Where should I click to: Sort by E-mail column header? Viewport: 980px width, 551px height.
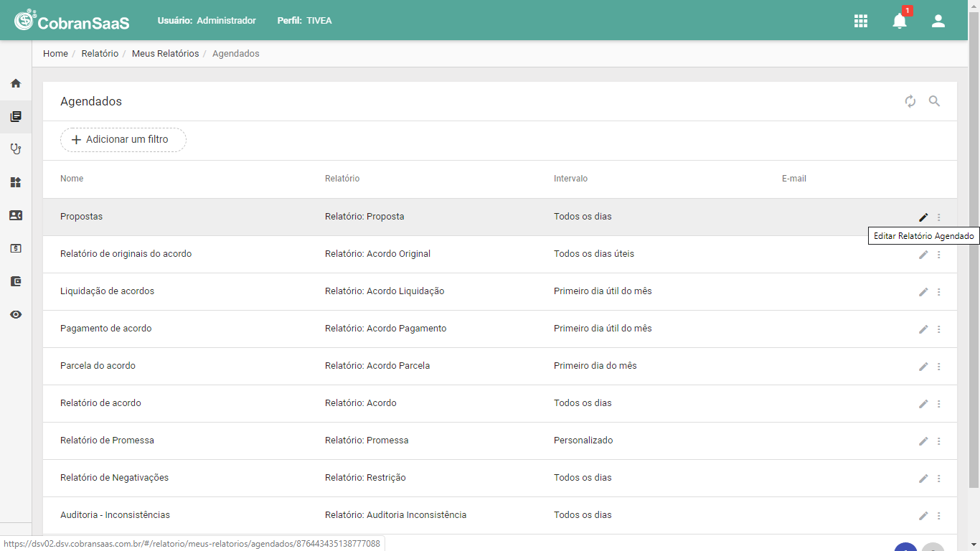[794, 179]
